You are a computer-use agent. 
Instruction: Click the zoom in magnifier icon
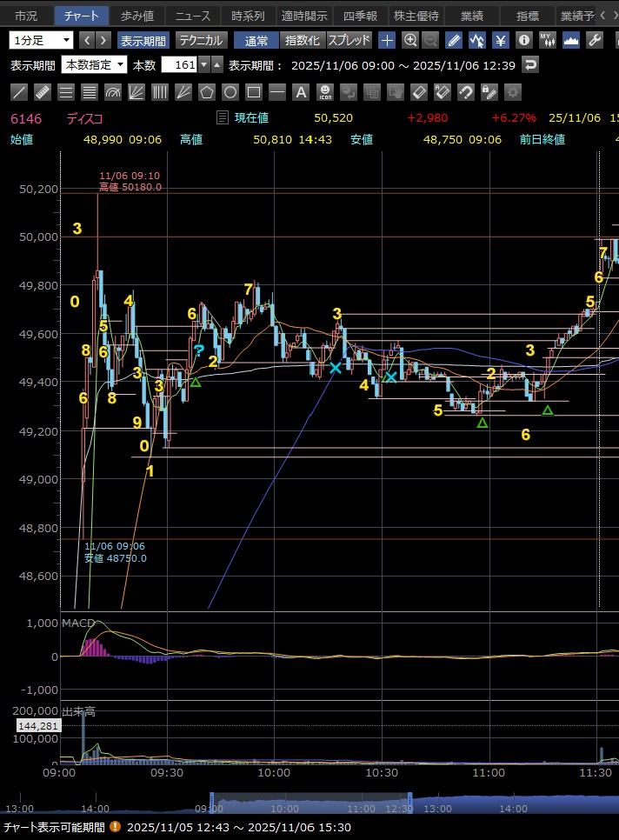pos(409,40)
